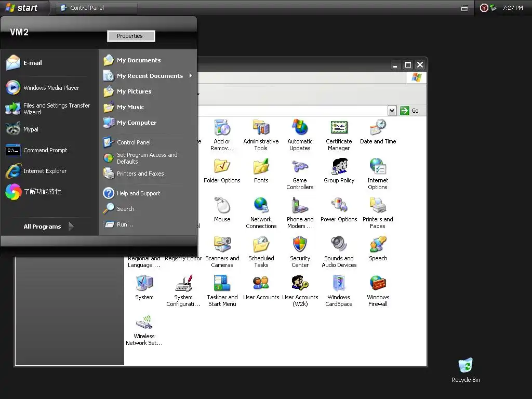
Task: Open Regional and Language options
Action: coord(144,262)
